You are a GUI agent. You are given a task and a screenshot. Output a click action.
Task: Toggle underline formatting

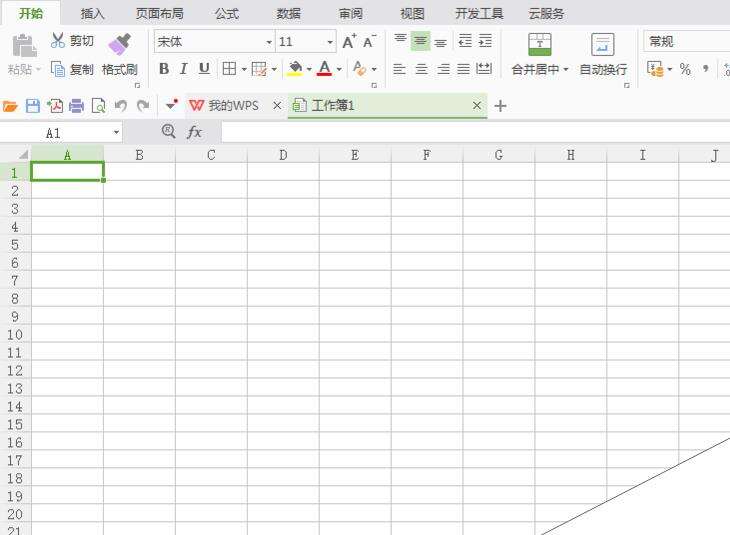(x=204, y=69)
